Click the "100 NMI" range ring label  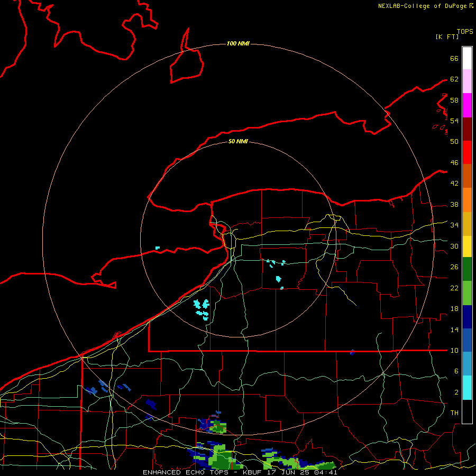238,44
